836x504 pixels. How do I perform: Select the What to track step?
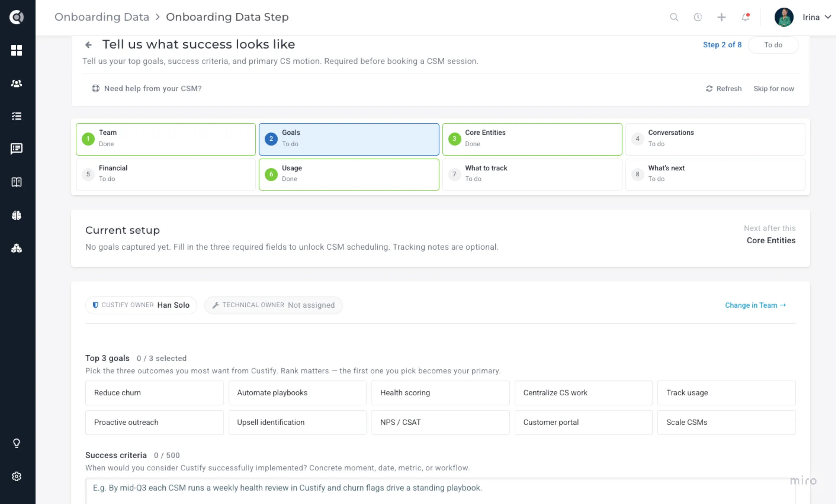tap(532, 175)
